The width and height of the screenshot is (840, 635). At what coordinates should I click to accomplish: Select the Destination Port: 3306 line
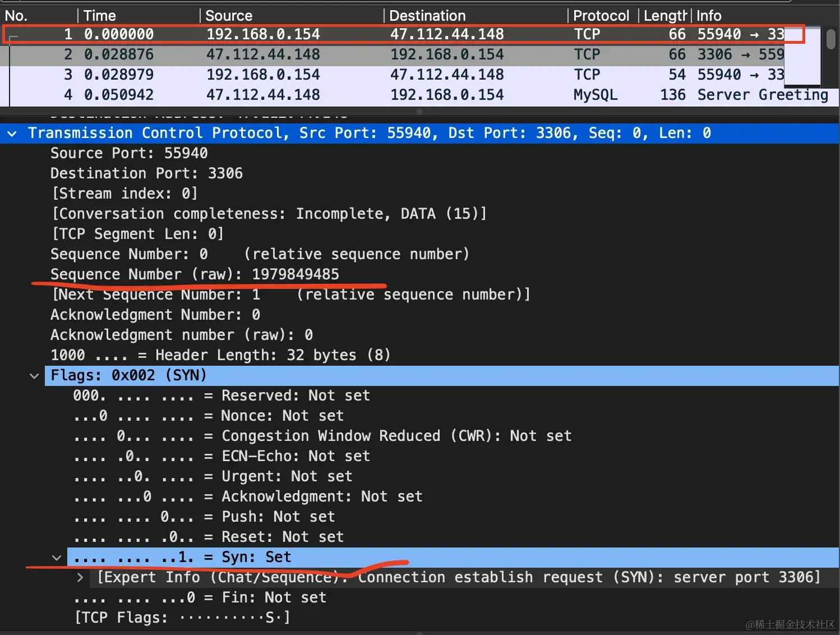[146, 173]
